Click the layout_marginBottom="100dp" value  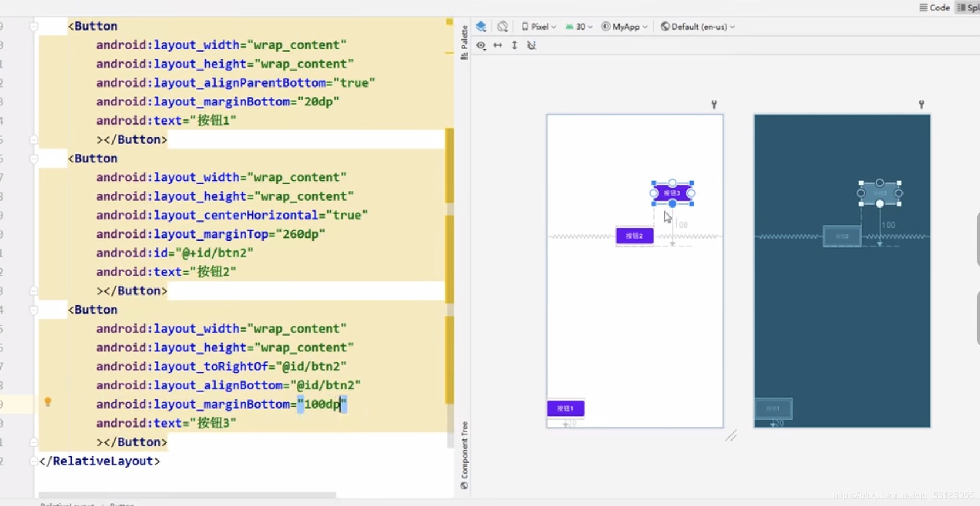click(322, 404)
